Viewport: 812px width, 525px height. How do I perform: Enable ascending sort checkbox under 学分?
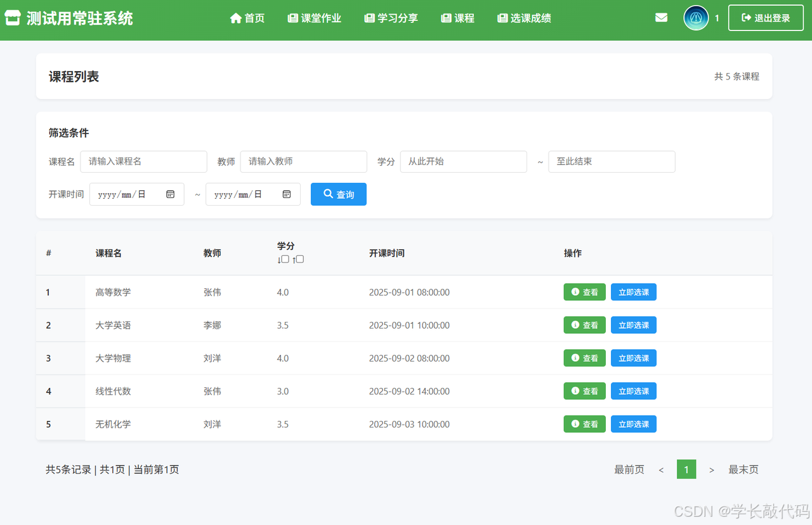click(299, 259)
